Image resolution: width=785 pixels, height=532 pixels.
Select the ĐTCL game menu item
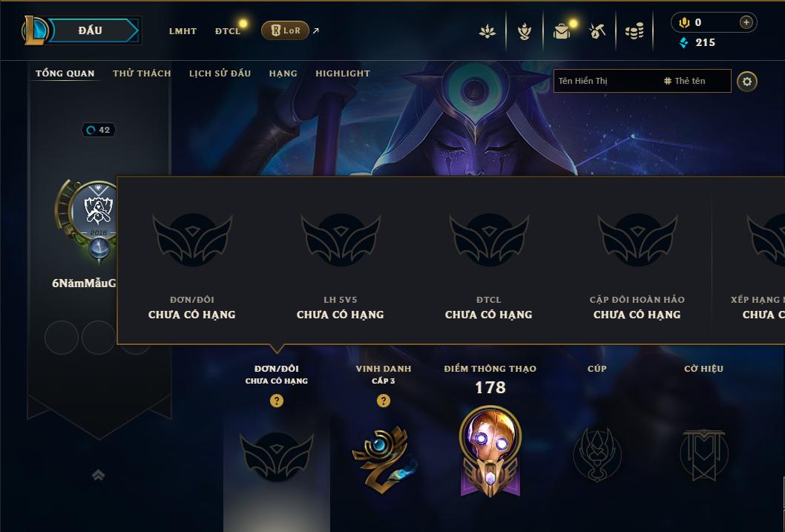(x=228, y=31)
